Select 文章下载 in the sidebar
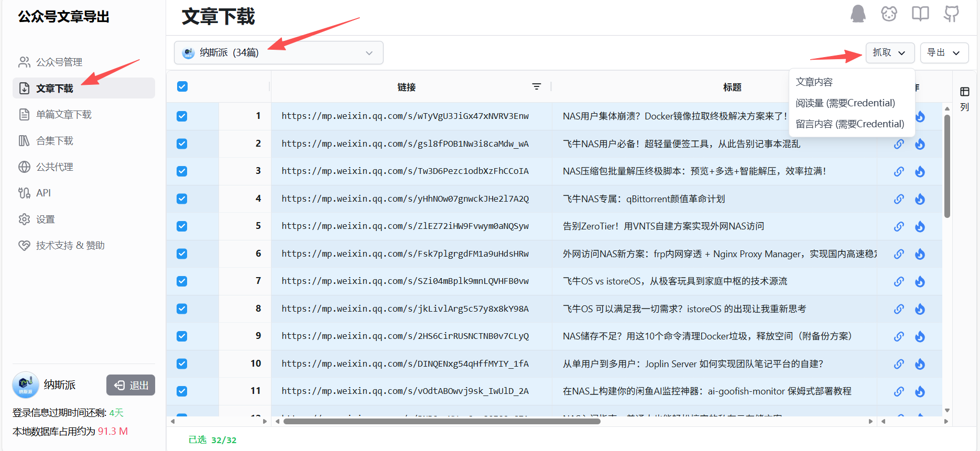980x451 pixels. 84,89
